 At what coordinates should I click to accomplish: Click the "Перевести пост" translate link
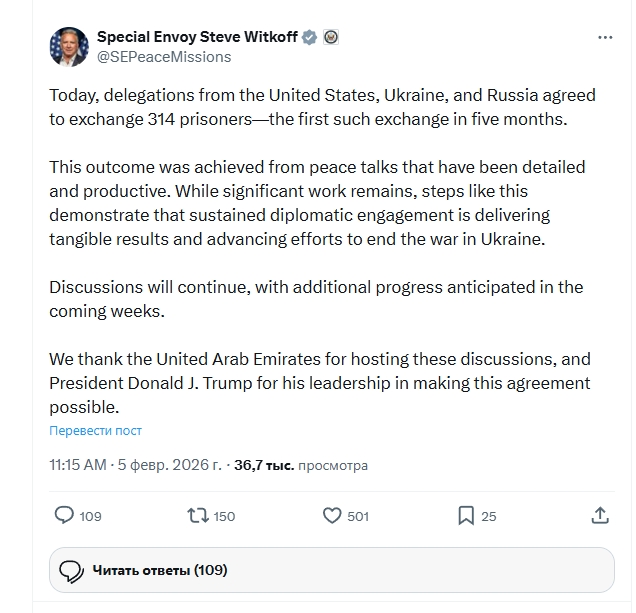pyautogui.click(x=96, y=431)
